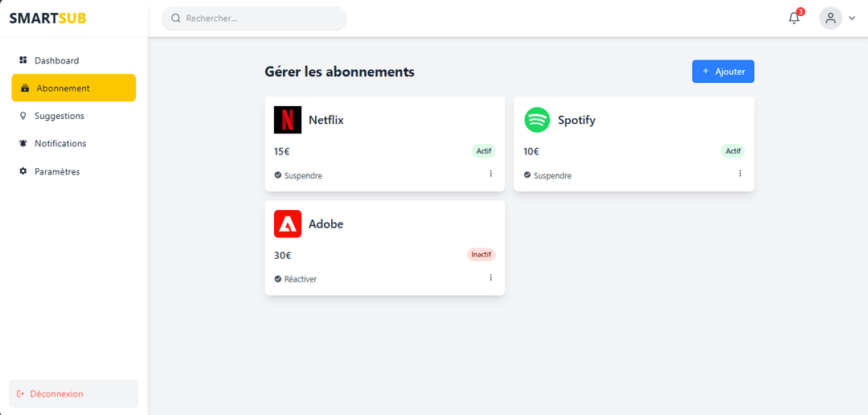Open Adobe card three-dot menu
The width and height of the screenshot is (868, 415).
[x=490, y=277]
